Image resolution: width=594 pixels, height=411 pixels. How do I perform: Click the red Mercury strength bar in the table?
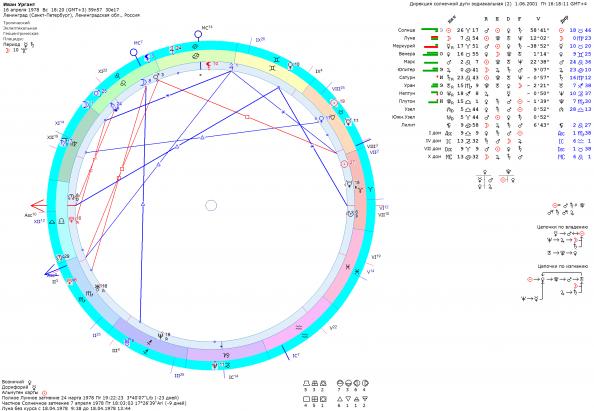point(431,46)
